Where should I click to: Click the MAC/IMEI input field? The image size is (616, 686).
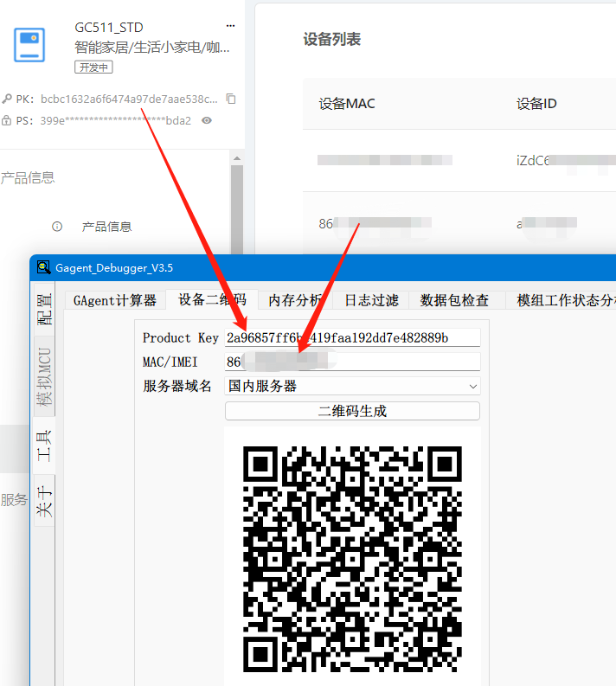pyautogui.click(x=352, y=362)
